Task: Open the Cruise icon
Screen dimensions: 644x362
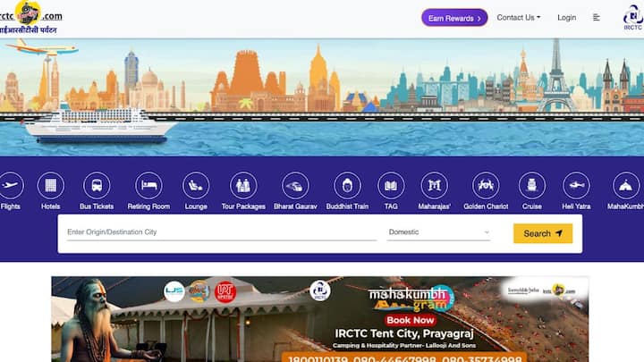Action: [x=532, y=186]
